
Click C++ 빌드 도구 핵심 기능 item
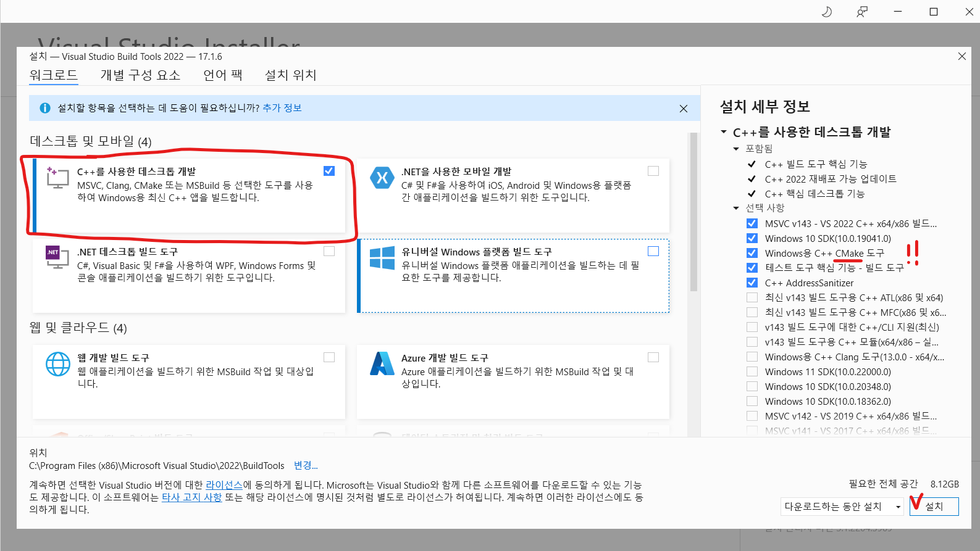[x=816, y=164]
